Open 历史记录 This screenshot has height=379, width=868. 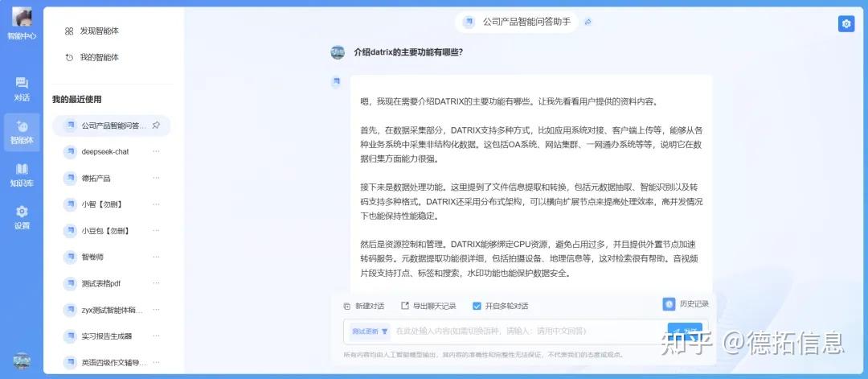[x=686, y=303]
